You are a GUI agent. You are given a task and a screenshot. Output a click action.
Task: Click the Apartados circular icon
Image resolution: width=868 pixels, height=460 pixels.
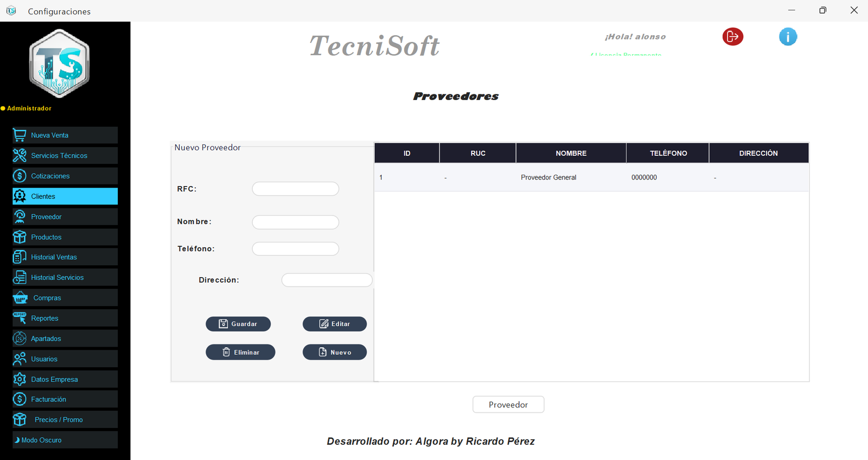click(20, 338)
